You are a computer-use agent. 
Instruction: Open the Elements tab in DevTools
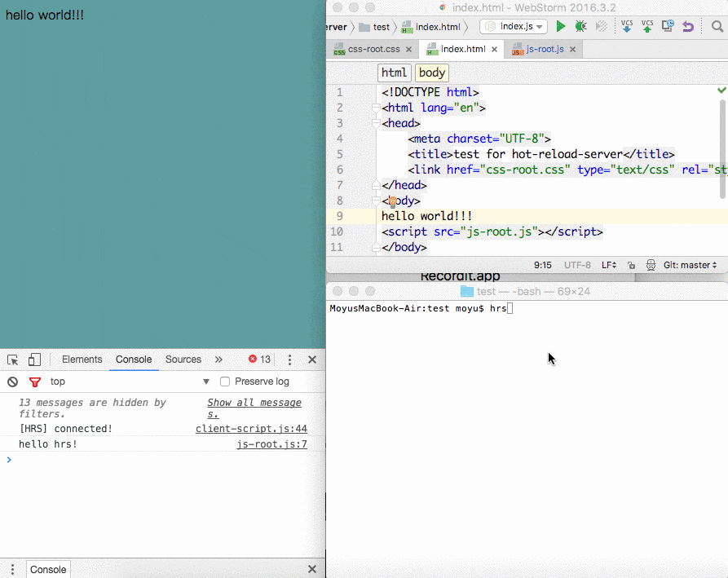pyautogui.click(x=82, y=360)
